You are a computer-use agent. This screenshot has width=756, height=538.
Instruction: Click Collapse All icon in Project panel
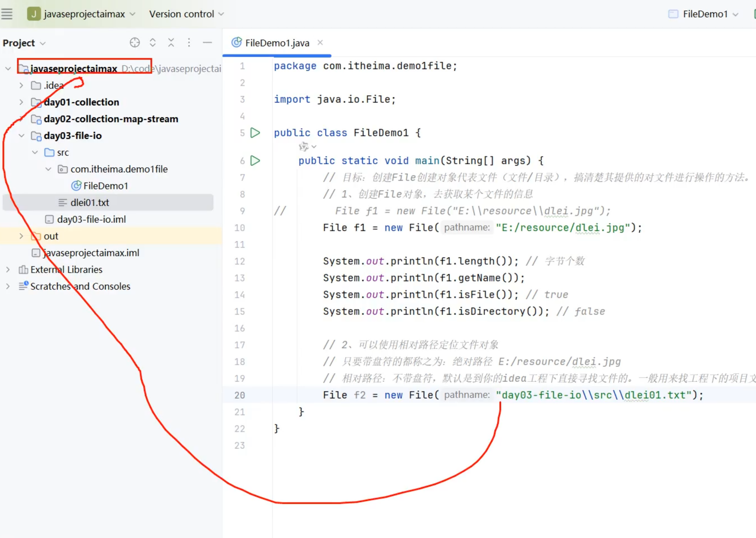(x=171, y=43)
